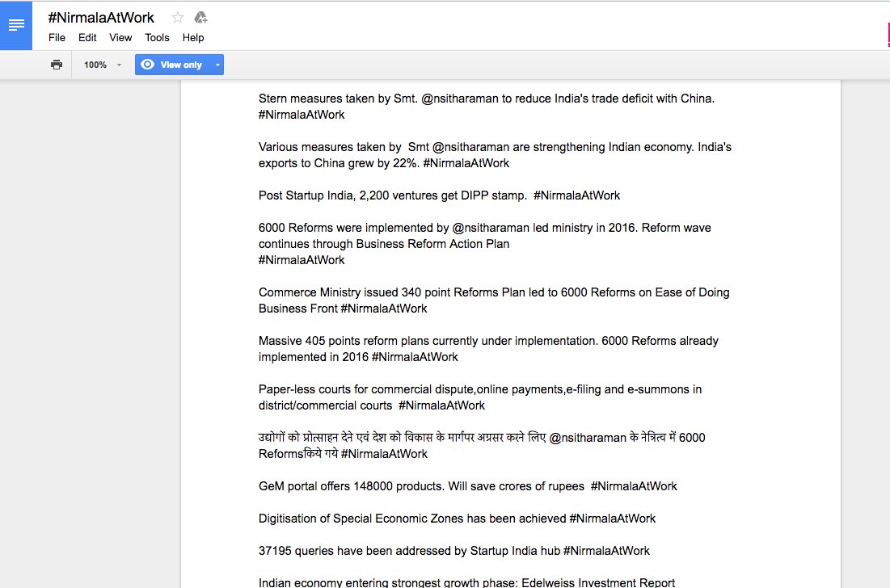This screenshot has width=890, height=588.
Task: Open the Tools menu
Action: tap(157, 37)
